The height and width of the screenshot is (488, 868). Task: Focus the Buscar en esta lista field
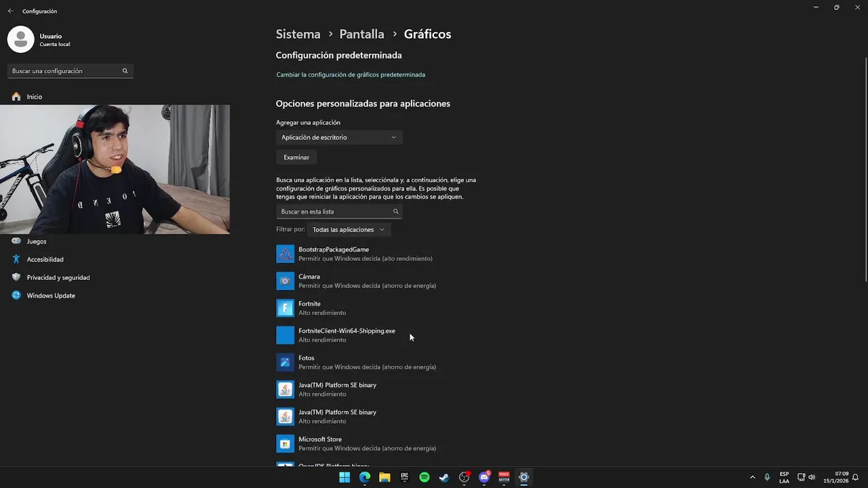[339, 211]
